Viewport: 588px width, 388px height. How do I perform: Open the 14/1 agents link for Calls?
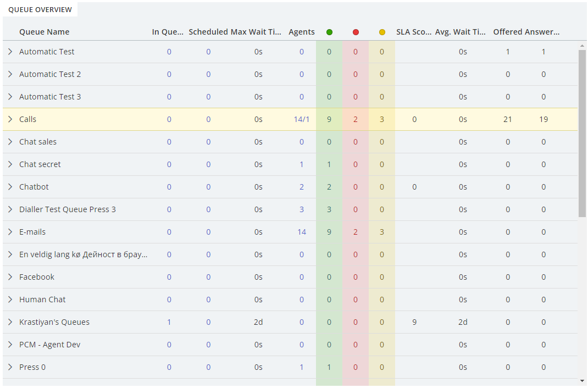pyautogui.click(x=302, y=119)
